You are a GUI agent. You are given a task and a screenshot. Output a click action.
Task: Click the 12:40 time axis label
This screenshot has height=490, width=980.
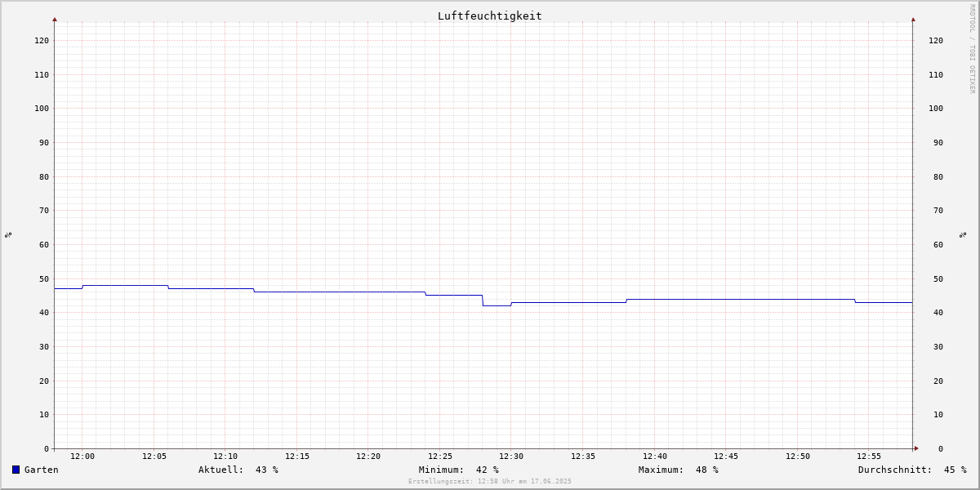pos(655,457)
